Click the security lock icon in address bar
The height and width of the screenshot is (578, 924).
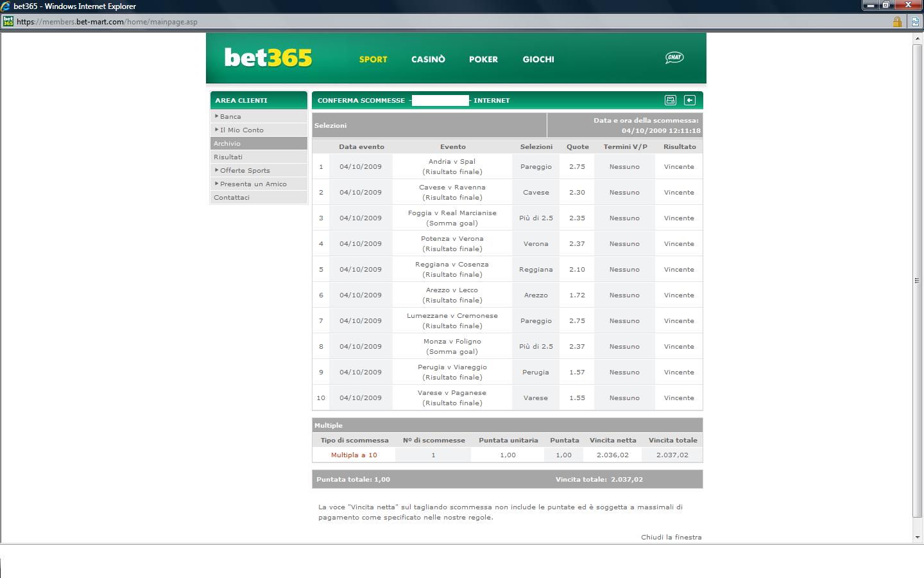pyautogui.click(x=897, y=22)
